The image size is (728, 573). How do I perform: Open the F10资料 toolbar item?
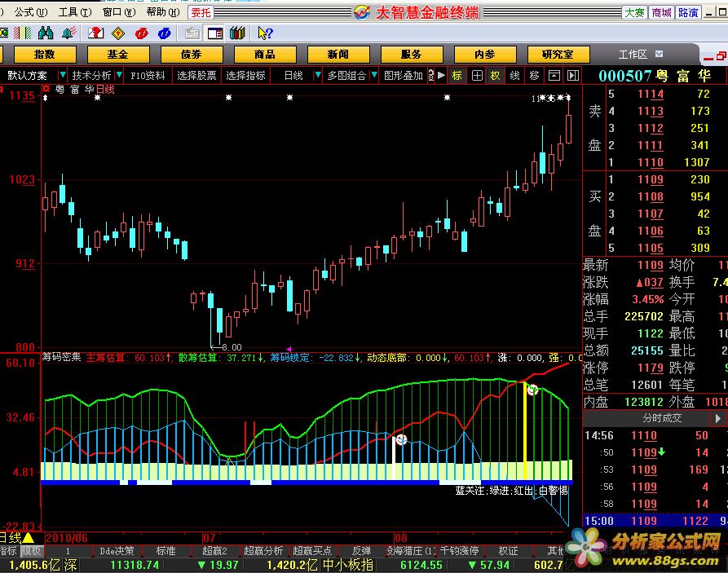pos(148,75)
